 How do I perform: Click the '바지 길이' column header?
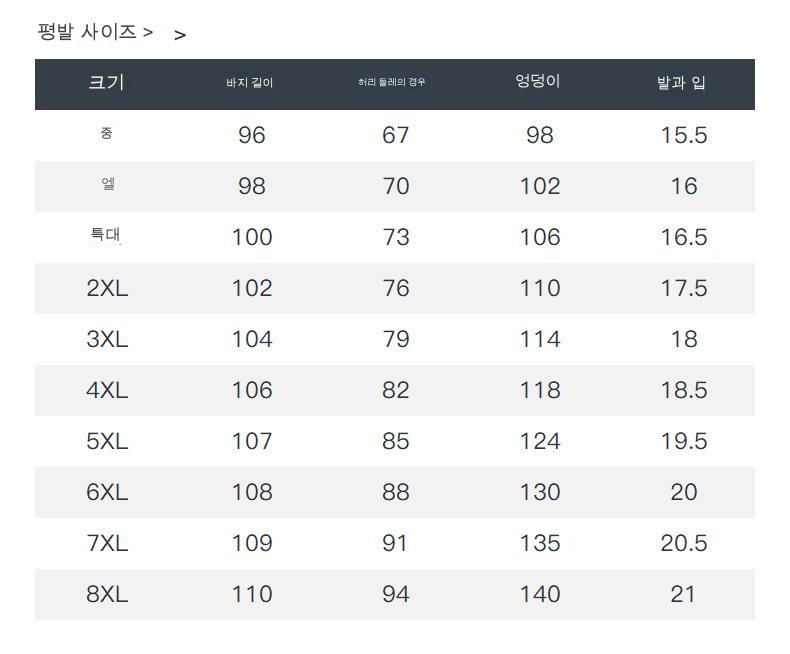pyautogui.click(x=250, y=83)
